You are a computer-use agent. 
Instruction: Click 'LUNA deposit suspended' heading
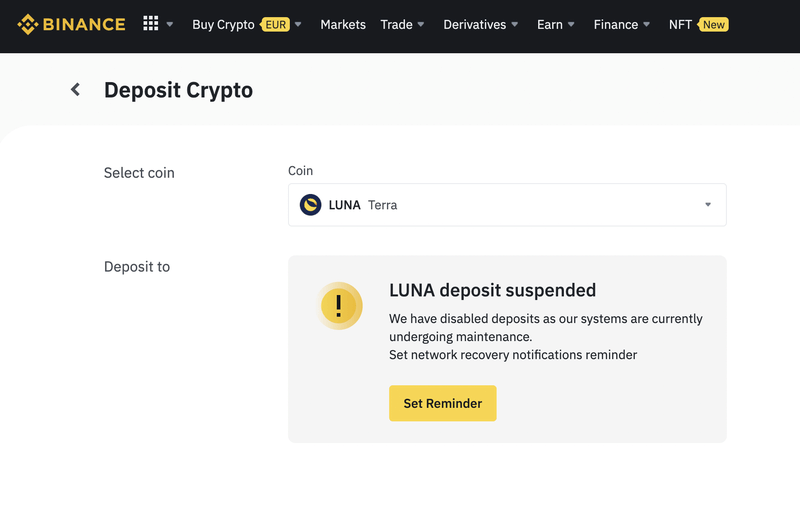[492, 290]
